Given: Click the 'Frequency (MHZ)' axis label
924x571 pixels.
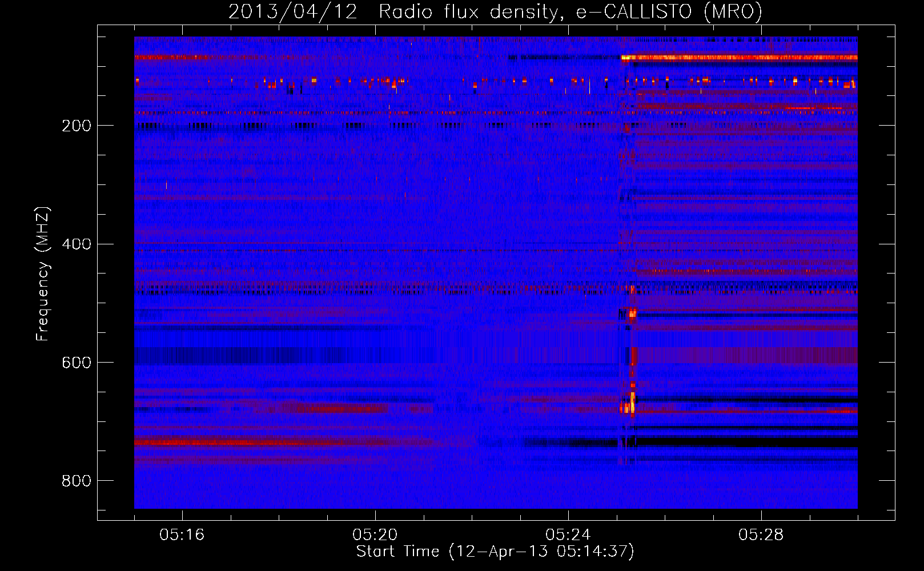Looking at the screenshot, I should [x=43, y=274].
